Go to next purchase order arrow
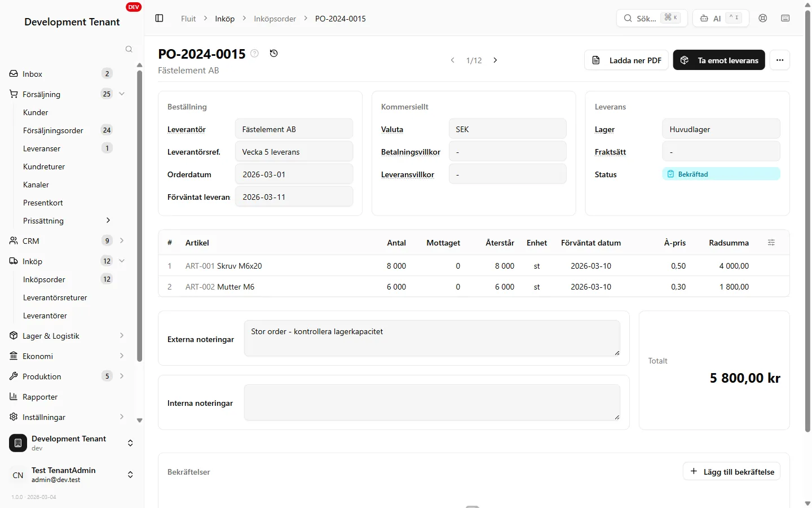 pyautogui.click(x=495, y=60)
